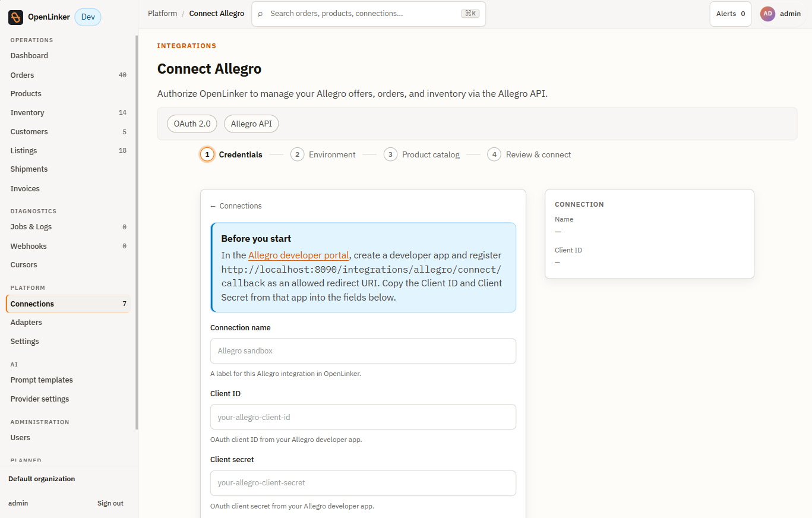Open Orders in the sidebar

tap(68, 75)
